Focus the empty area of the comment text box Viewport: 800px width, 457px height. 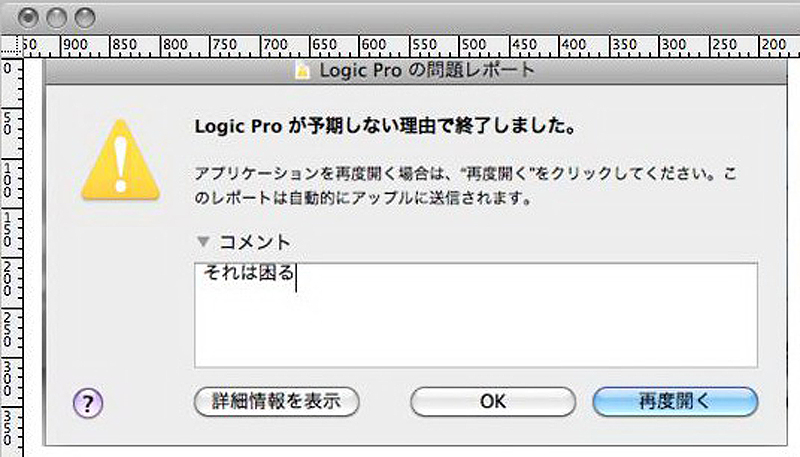click(476, 326)
